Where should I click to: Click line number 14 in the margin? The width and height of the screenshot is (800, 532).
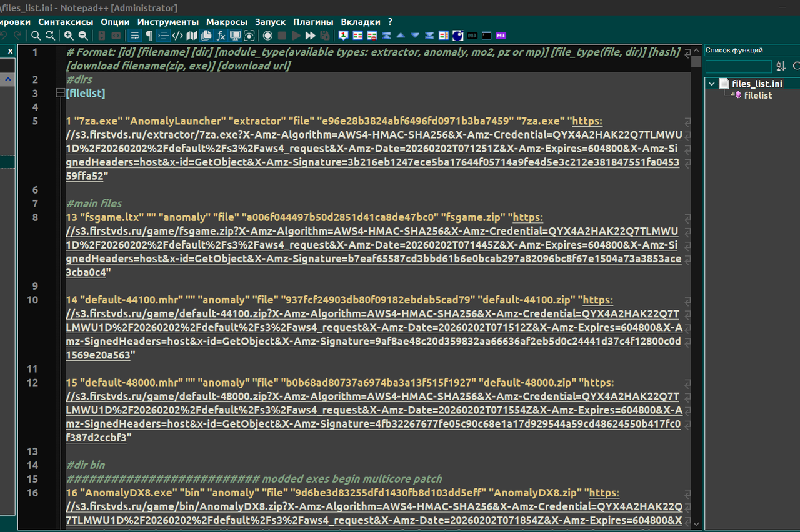(x=32, y=465)
